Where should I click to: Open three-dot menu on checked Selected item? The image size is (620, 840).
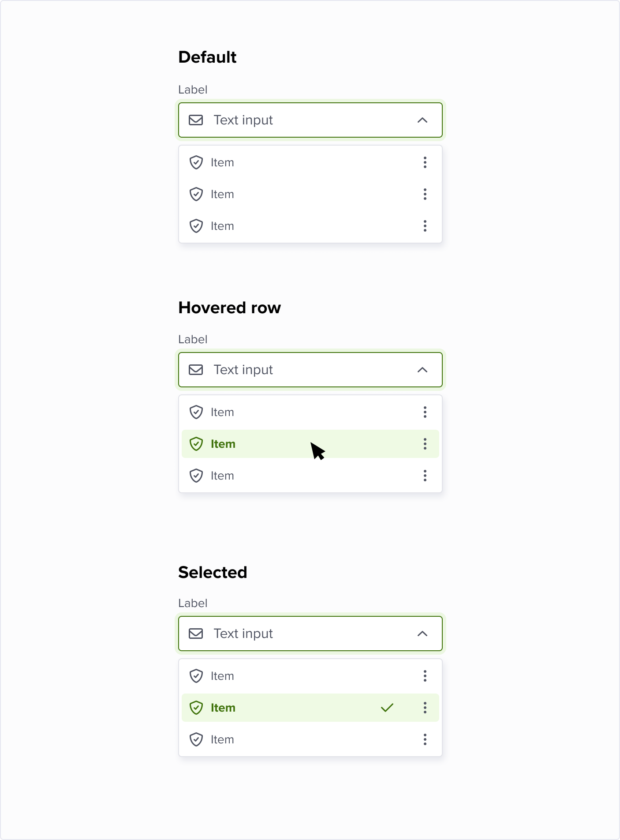425,708
